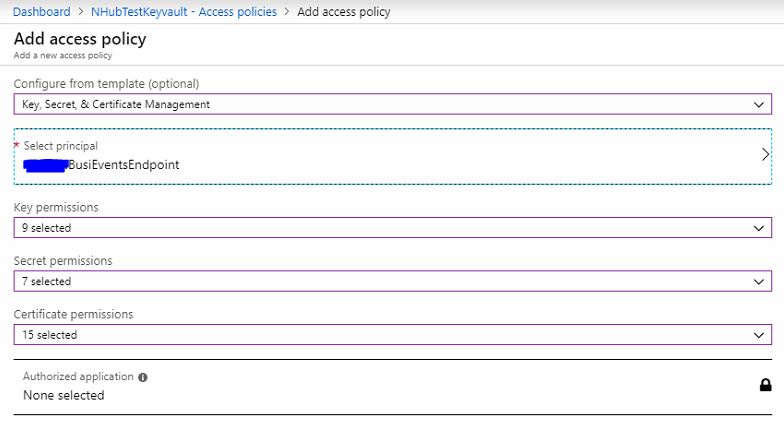Click the info icon beside Authorized application

(x=143, y=378)
